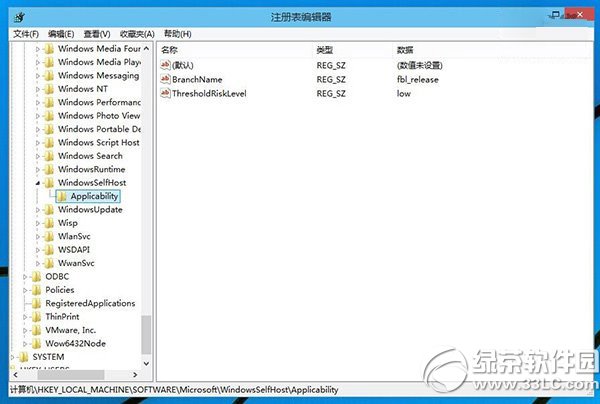Click the BranchName value icon
Viewport: 600px width, 404px height.
165,79
